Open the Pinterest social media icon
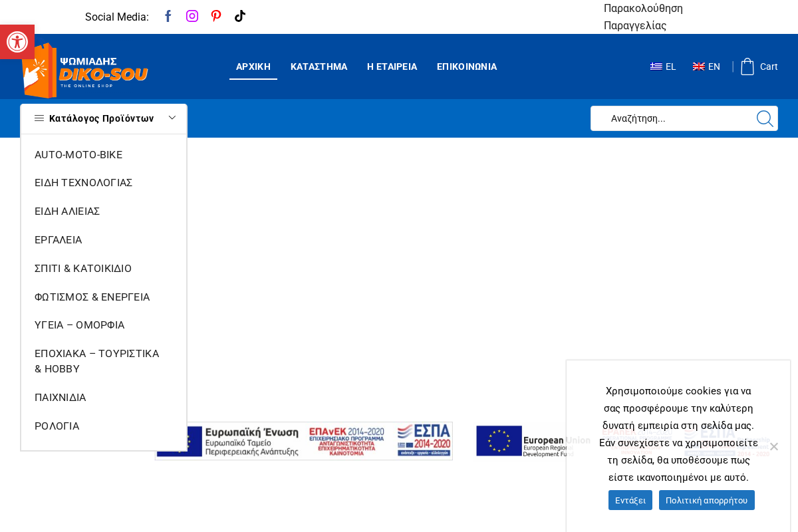798x532 pixels. 216,16
